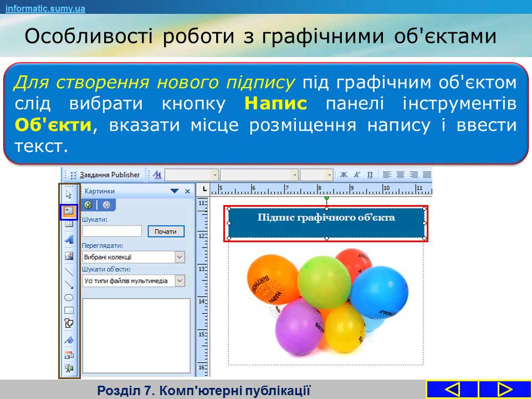The width and height of the screenshot is (532, 399).
Task: Go to next slide with right arrow
Action: 504,389
